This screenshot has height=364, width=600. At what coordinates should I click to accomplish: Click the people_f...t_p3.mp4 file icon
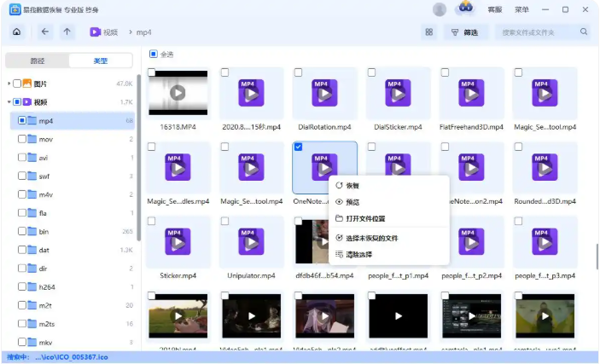point(545,241)
